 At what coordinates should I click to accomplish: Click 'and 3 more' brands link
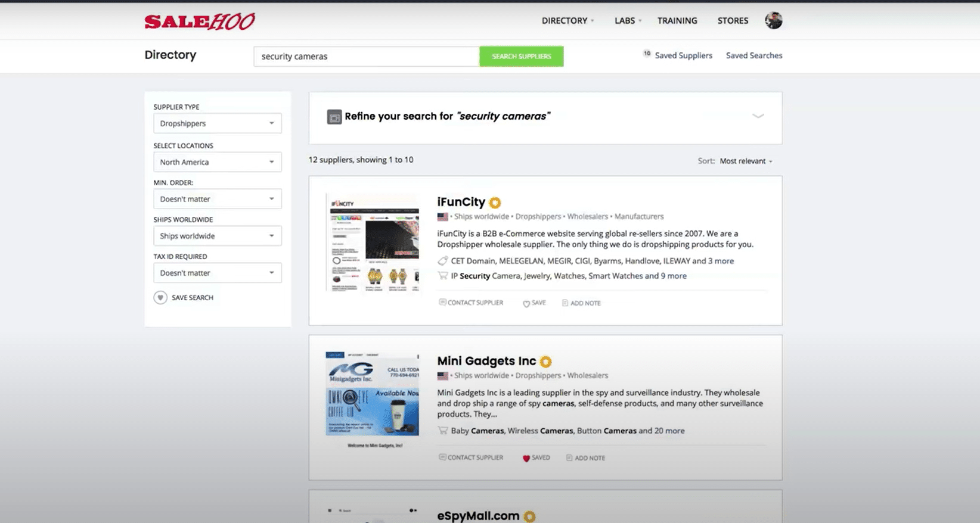[713, 261]
